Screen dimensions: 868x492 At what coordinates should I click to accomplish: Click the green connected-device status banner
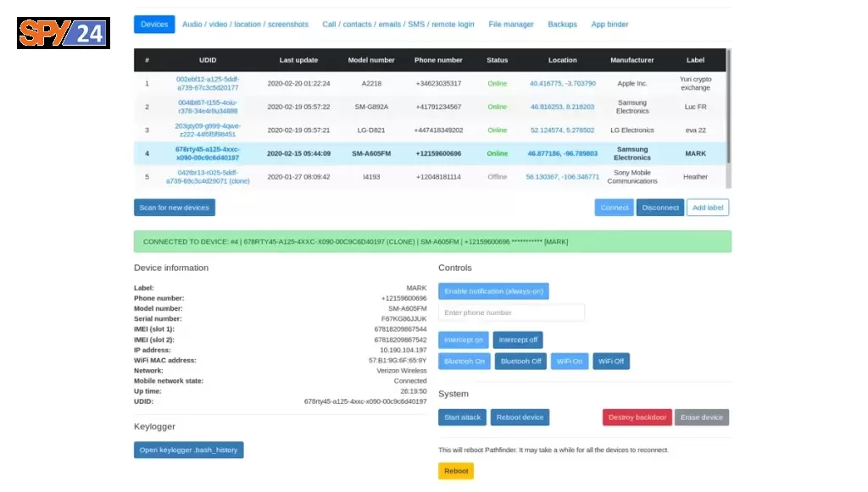tap(432, 241)
